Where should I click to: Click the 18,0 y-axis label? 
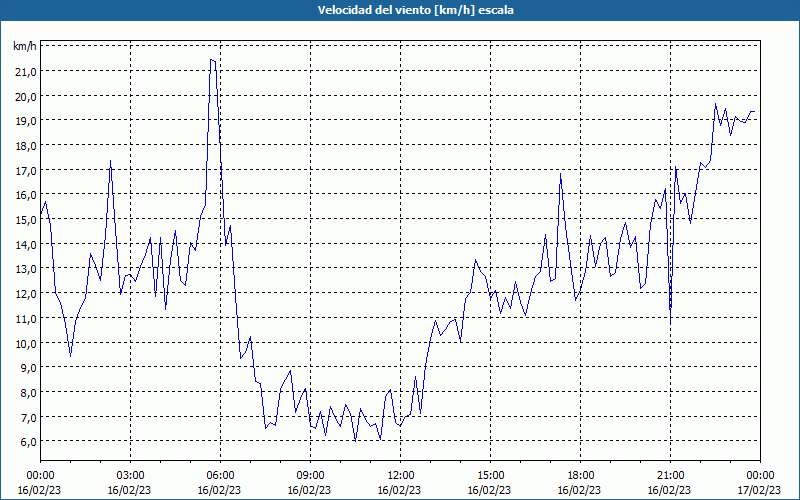(26, 146)
